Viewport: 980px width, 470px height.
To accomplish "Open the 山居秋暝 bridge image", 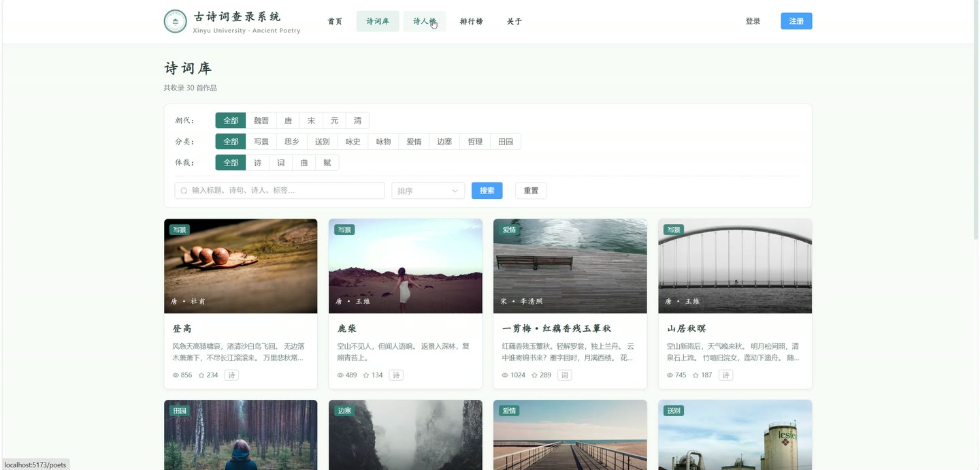I will [735, 266].
